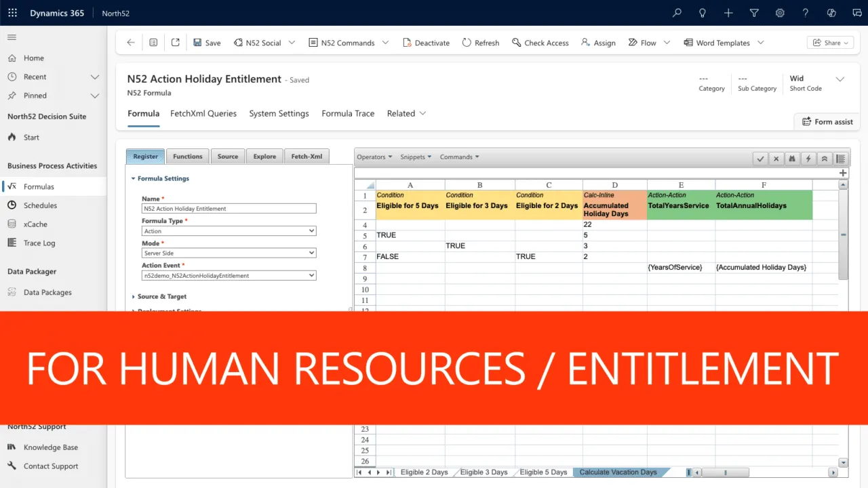Click the formula Name input field
The image size is (868, 488).
[229, 209]
